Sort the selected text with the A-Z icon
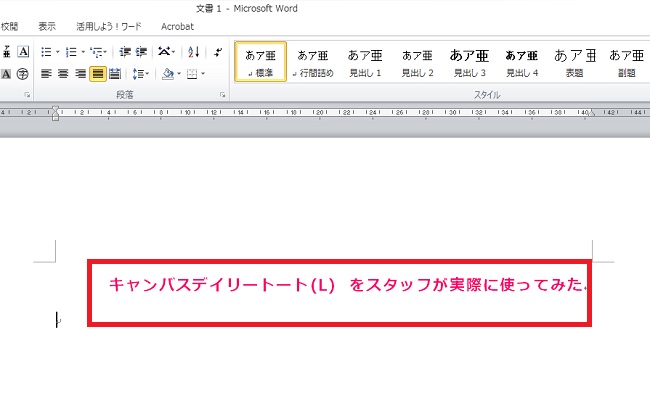Image resolution: width=650 pixels, height=398 pixels. tap(194, 52)
